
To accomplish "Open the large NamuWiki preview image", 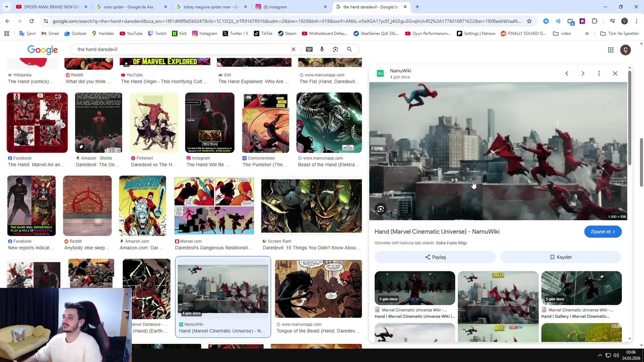I will click(498, 151).
